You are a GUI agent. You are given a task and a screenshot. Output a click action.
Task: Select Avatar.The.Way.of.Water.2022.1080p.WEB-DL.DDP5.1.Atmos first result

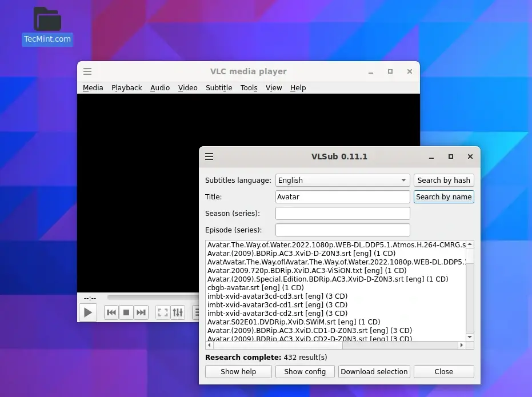pos(336,245)
